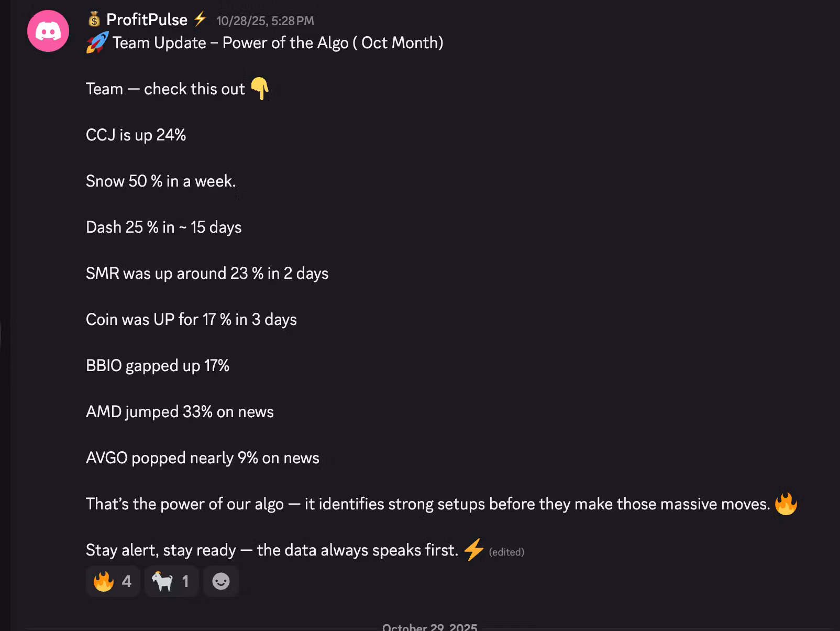Viewport: 840px width, 631px height.
Task: Click the 'Snow 50 % in a week.' line
Action: (x=161, y=181)
